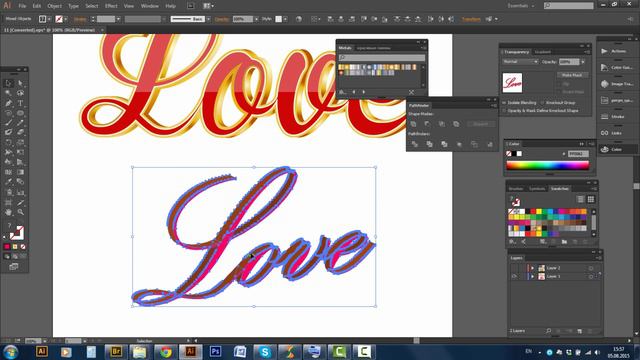Select the Magic Wand tool

[8, 93]
